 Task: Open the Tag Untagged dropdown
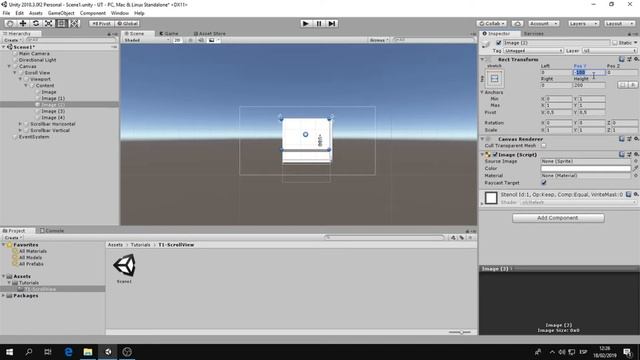533,51
